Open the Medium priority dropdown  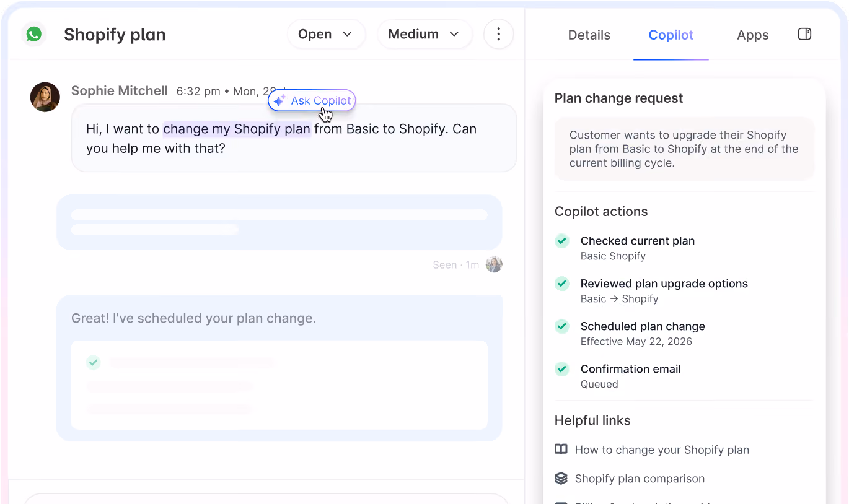coord(425,34)
